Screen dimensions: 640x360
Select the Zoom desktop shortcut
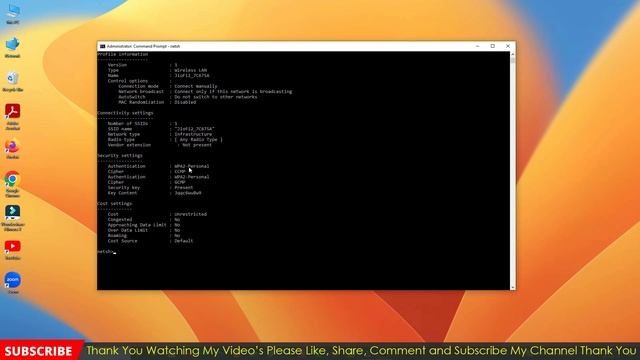(13, 283)
